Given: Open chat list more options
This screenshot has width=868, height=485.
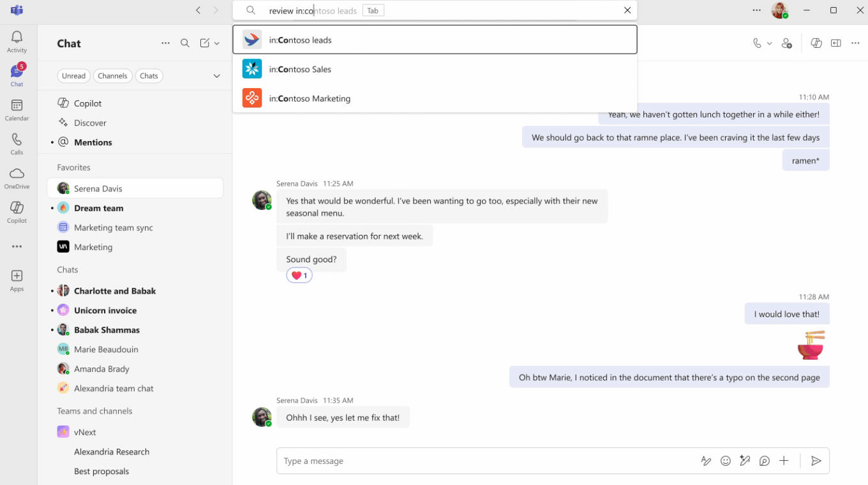Looking at the screenshot, I should pos(165,43).
